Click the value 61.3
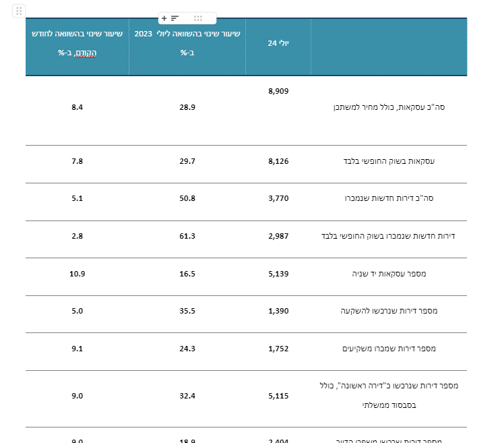The height and width of the screenshot is (443, 504). point(187,236)
